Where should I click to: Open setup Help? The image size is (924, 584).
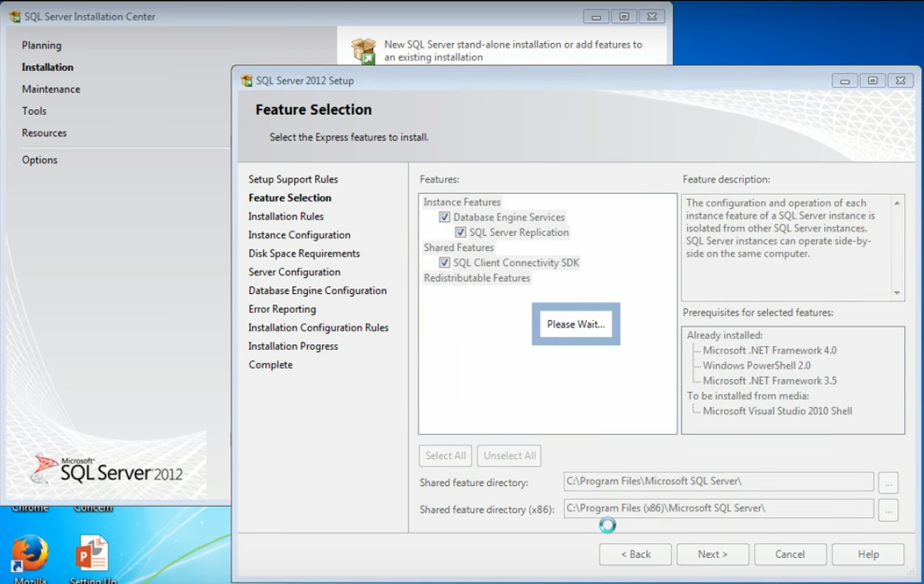[868, 554]
